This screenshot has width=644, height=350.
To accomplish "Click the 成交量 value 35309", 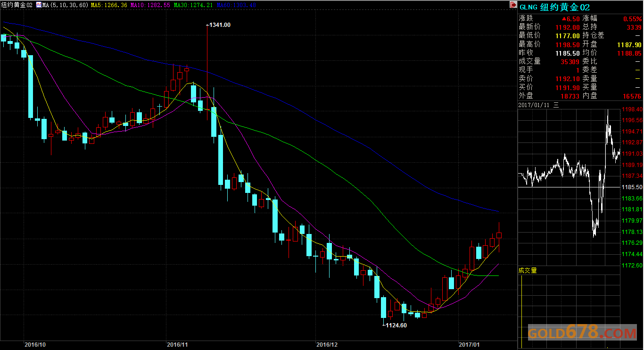I will click(570, 61).
